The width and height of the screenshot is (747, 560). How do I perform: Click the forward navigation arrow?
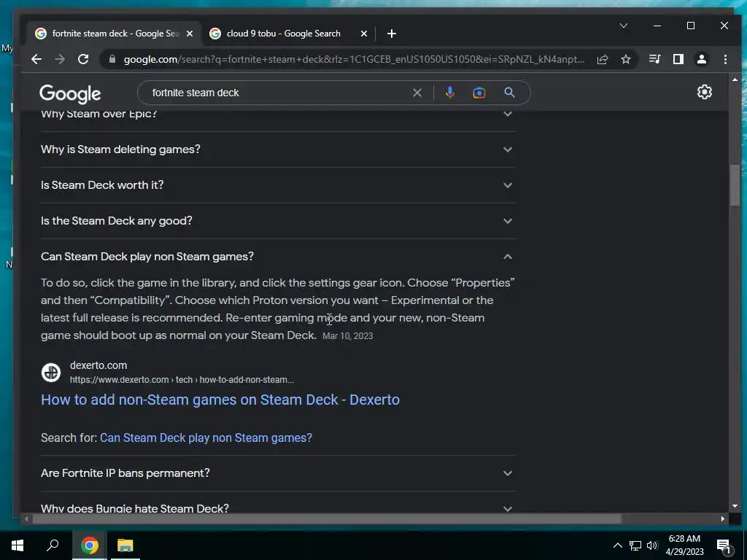[60, 59]
